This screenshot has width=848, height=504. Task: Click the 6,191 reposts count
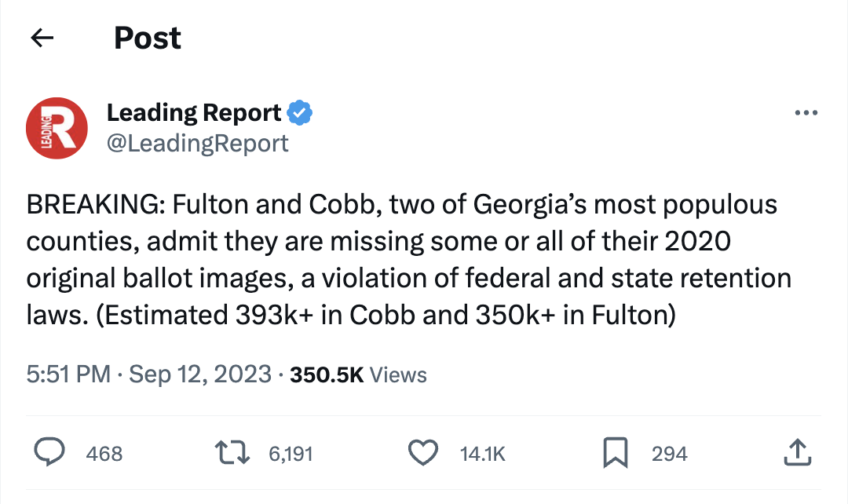coord(290,453)
